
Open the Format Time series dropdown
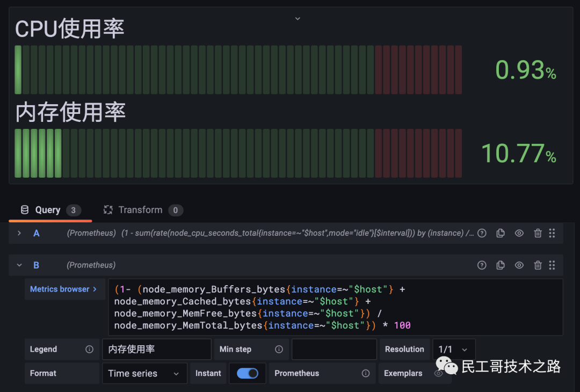(144, 373)
